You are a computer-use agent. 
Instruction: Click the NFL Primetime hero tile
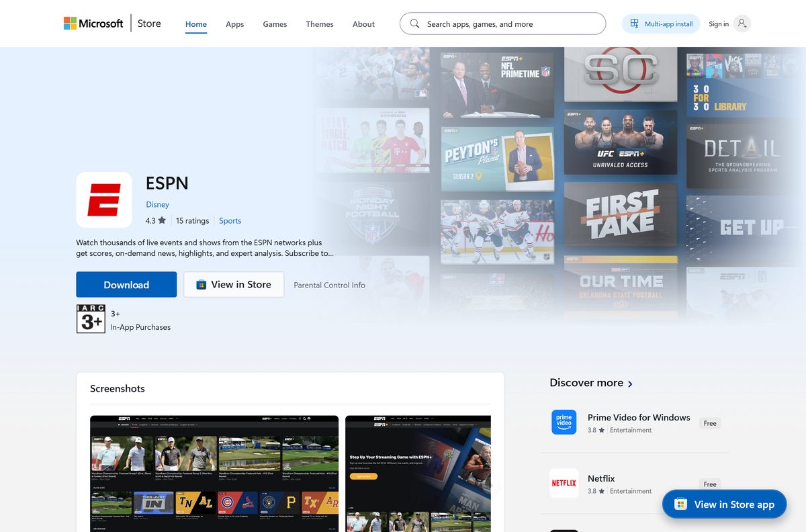(497, 85)
